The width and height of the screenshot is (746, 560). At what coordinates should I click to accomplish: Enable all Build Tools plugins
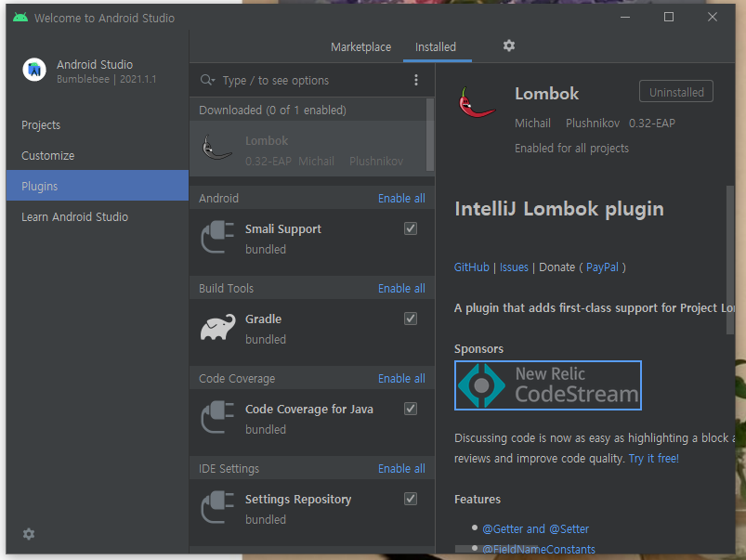[x=401, y=288]
